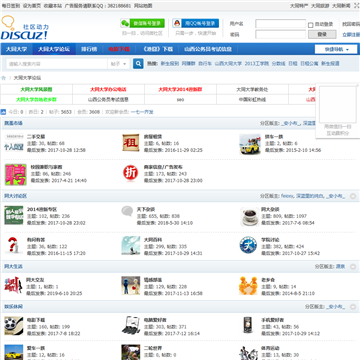Open the 快捷导航 quick navigation dropdown

tap(336, 49)
